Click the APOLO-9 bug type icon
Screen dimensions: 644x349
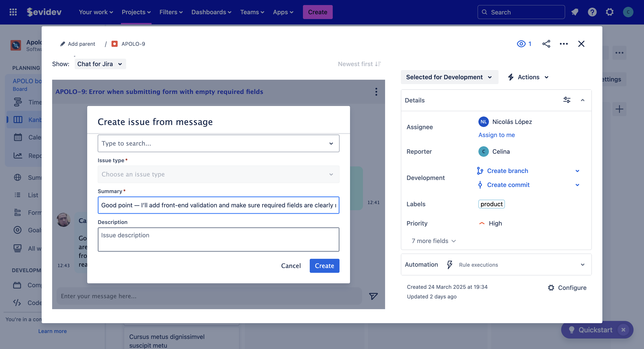(115, 44)
